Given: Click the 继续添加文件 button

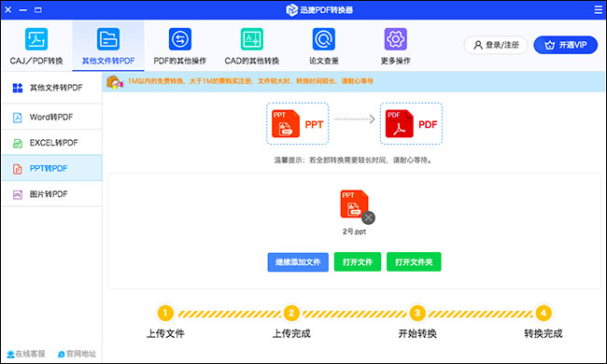Looking at the screenshot, I should coord(298,262).
